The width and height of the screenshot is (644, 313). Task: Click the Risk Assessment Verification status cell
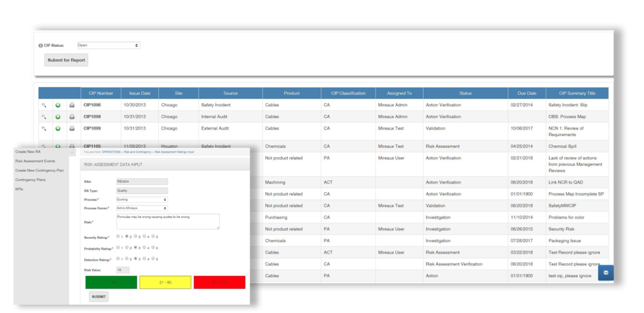click(x=454, y=264)
